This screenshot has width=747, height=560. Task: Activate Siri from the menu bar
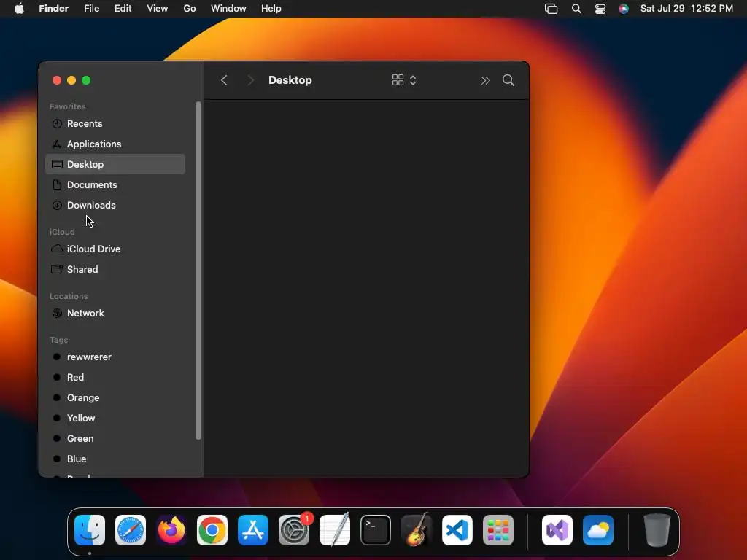tap(624, 9)
